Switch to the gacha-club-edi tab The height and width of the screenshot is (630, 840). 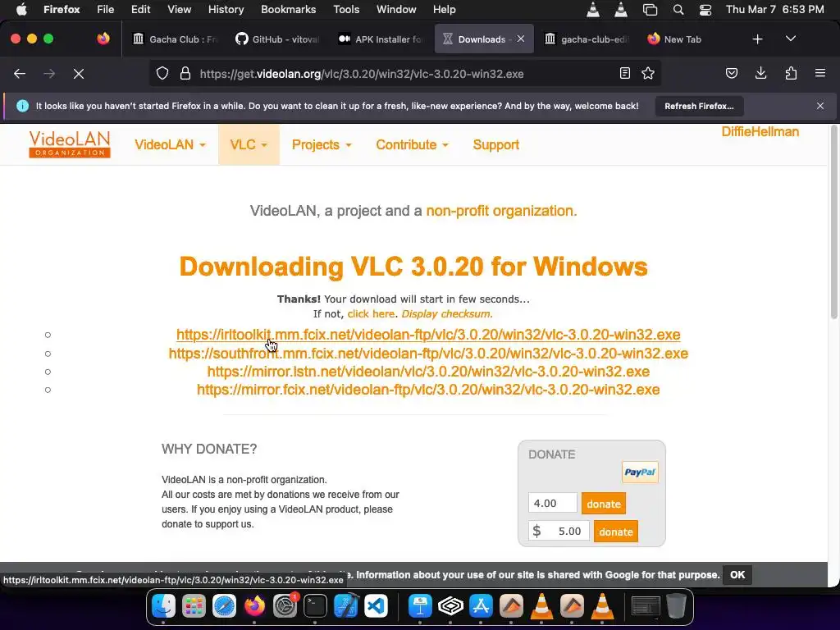[587, 39]
